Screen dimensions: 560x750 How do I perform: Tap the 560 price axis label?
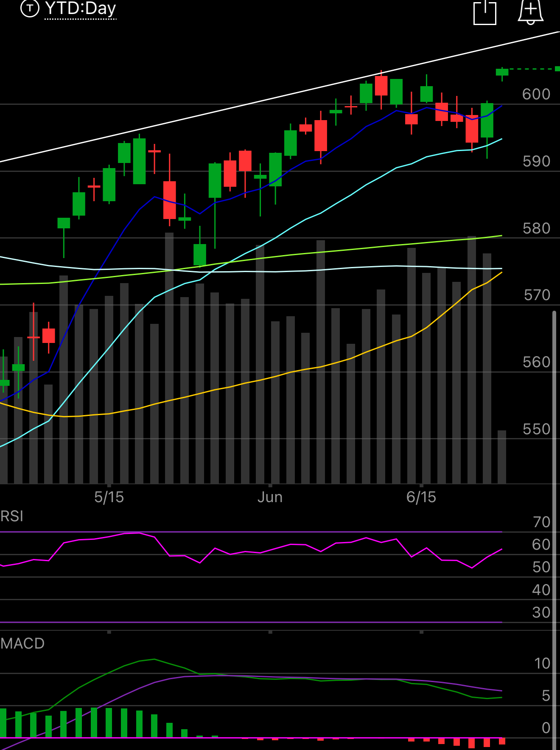point(536,362)
